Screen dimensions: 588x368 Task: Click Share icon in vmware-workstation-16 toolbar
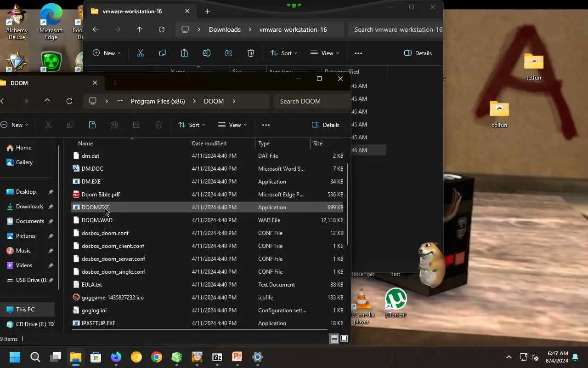229,53
